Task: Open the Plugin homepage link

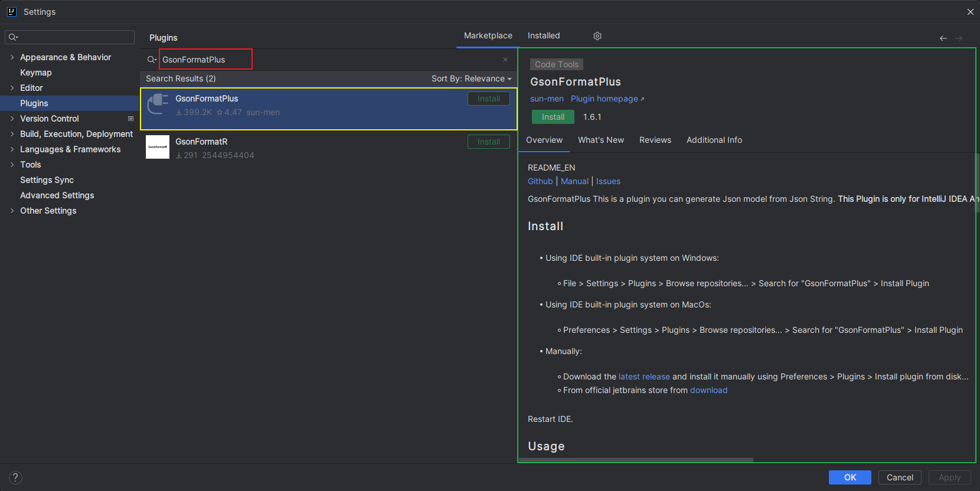Action: pos(607,99)
